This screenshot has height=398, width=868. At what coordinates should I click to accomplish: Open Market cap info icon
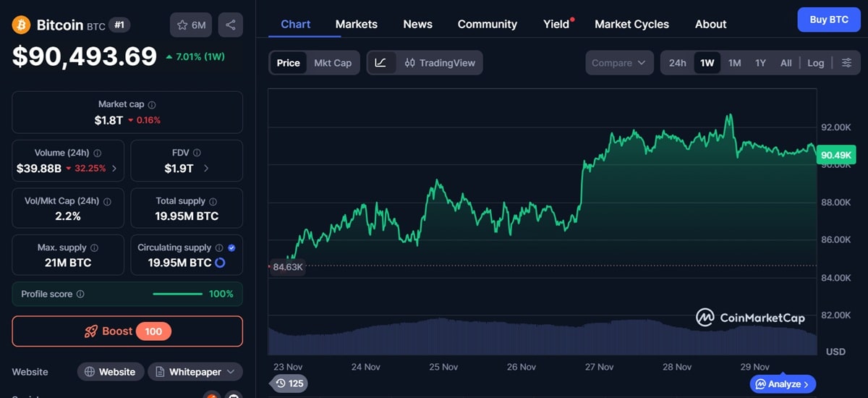pyautogui.click(x=152, y=105)
